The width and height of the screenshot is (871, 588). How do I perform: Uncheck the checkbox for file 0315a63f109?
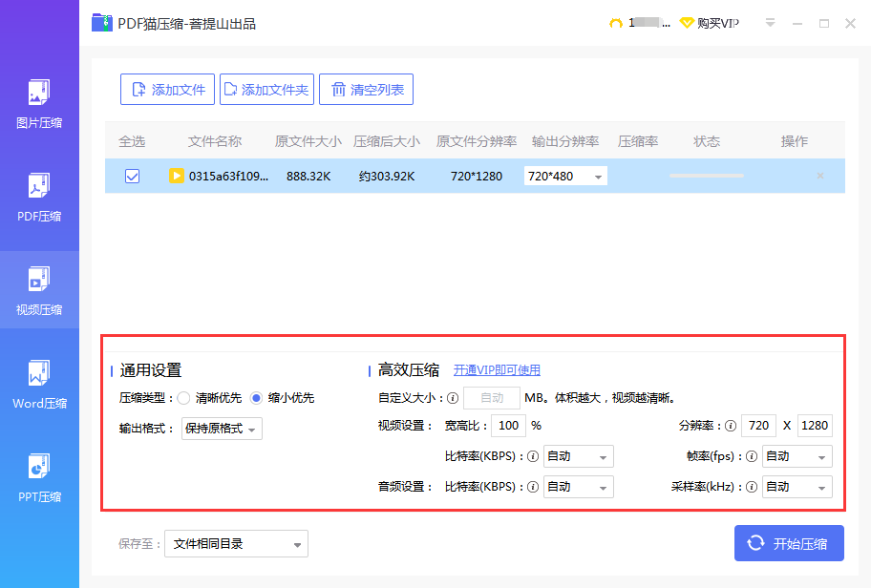[x=132, y=176]
